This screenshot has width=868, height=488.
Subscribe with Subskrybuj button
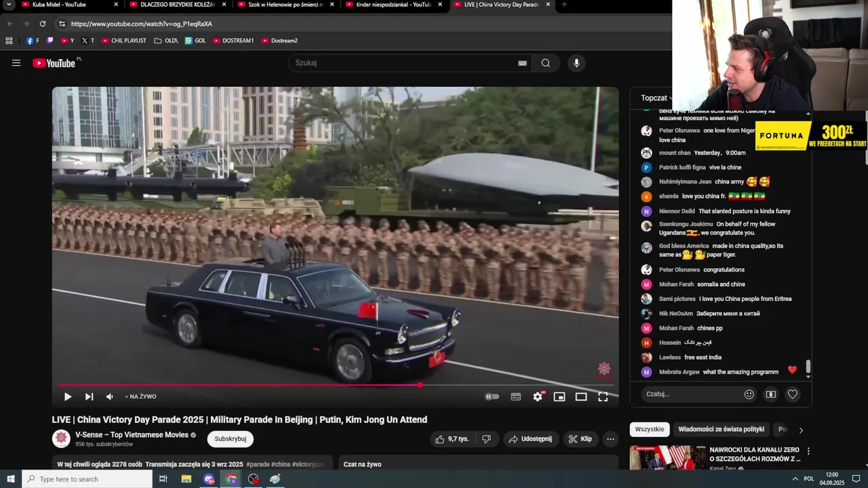click(x=230, y=439)
